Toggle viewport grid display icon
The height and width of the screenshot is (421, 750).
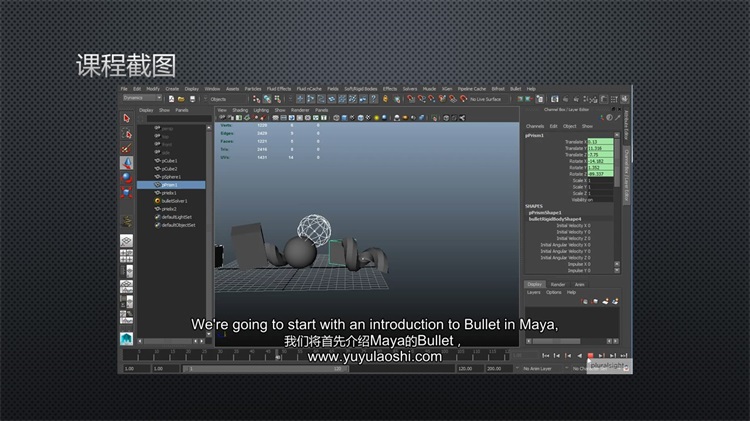[x=276, y=118]
